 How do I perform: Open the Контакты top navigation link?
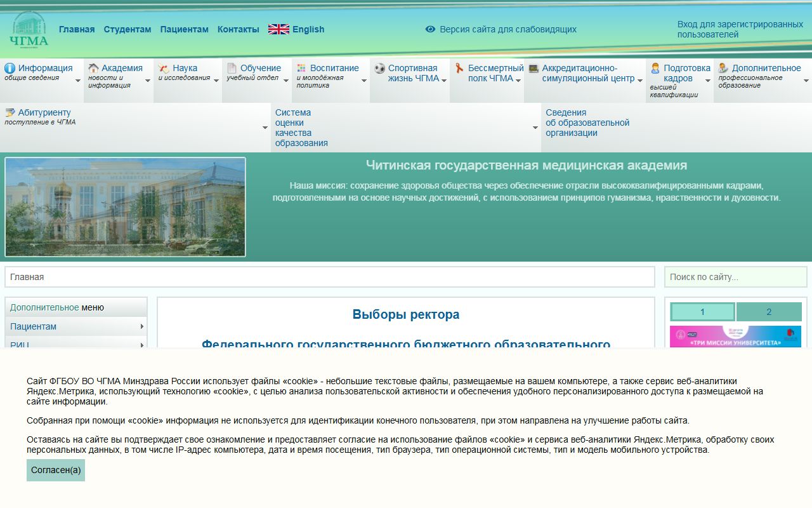239,29
